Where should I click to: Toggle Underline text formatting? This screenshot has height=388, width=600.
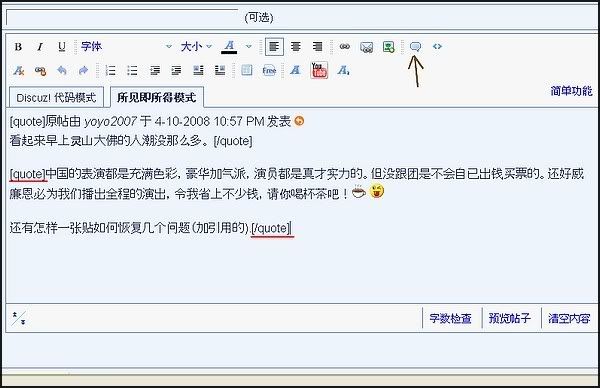62,47
